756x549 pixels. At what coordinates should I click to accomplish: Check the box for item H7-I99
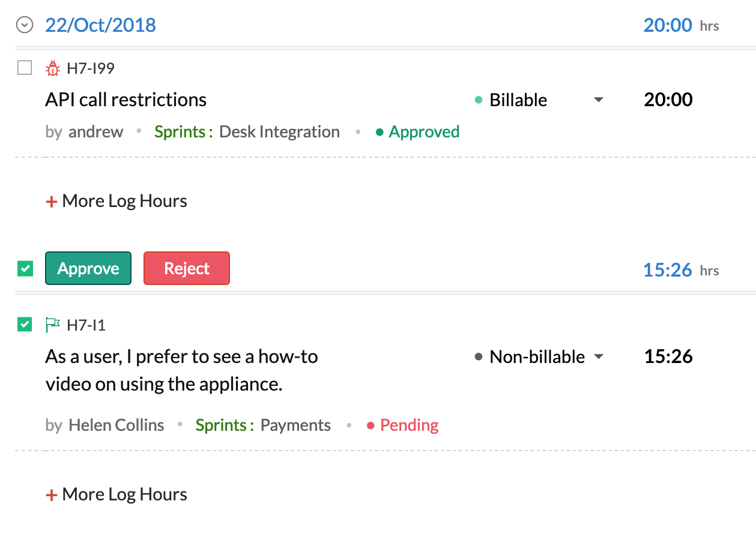[25, 68]
